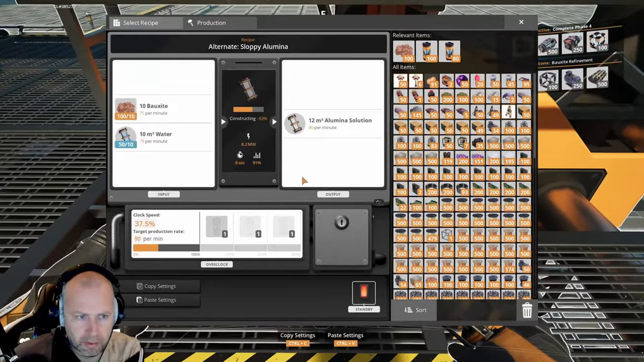Select the inventory stack of 65
Viewport: 644px width, 362px height.
tap(416, 281)
